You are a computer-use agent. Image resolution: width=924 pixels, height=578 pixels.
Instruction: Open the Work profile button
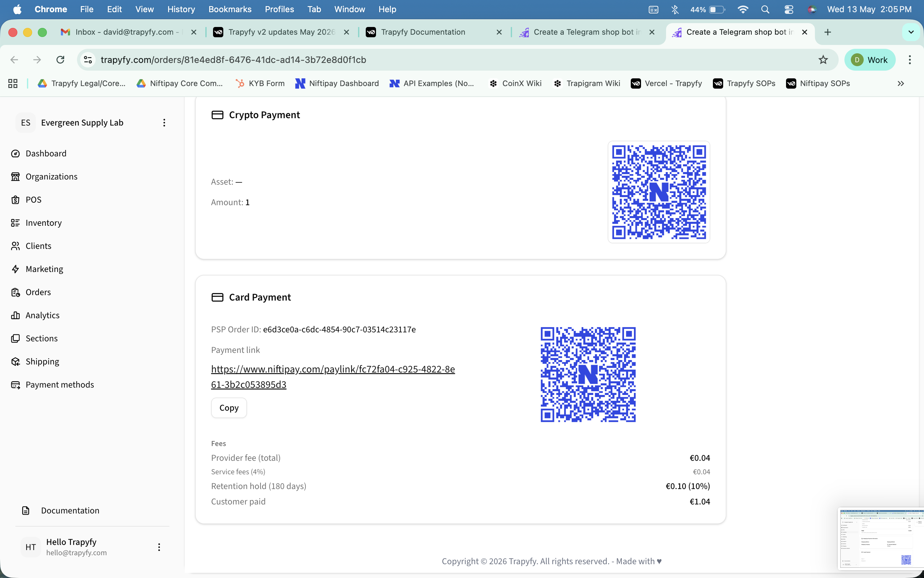pos(870,60)
